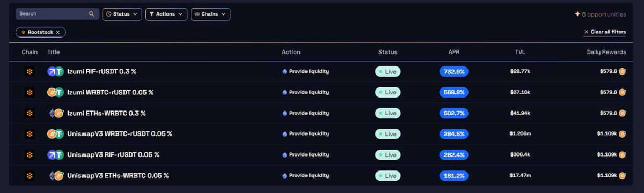Click Rootstock chain icon in UniswapV3 RIF-rUSDT row
The image size is (644, 193).
(x=30, y=155)
